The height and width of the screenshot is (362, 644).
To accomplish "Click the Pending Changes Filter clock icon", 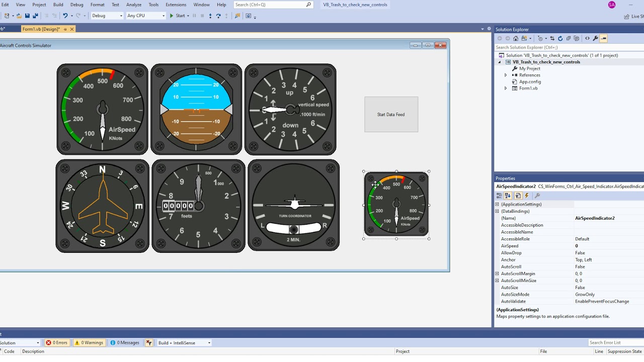I will pyautogui.click(x=540, y=38).
